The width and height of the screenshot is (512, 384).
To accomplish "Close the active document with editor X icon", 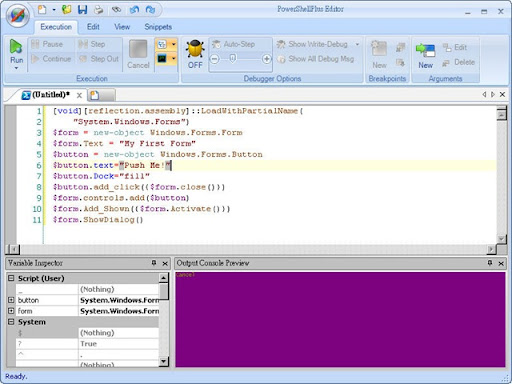I will [502, 95].
